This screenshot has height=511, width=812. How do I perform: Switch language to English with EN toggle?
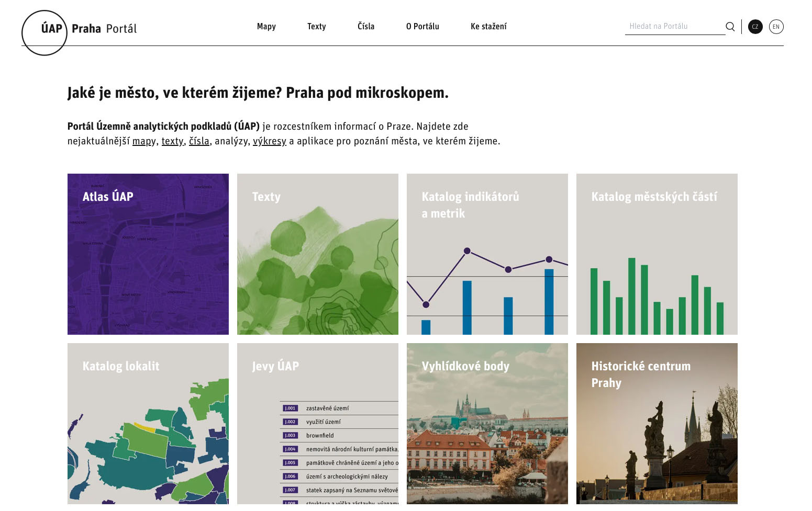pyautogui.click(x=776, y=27)
